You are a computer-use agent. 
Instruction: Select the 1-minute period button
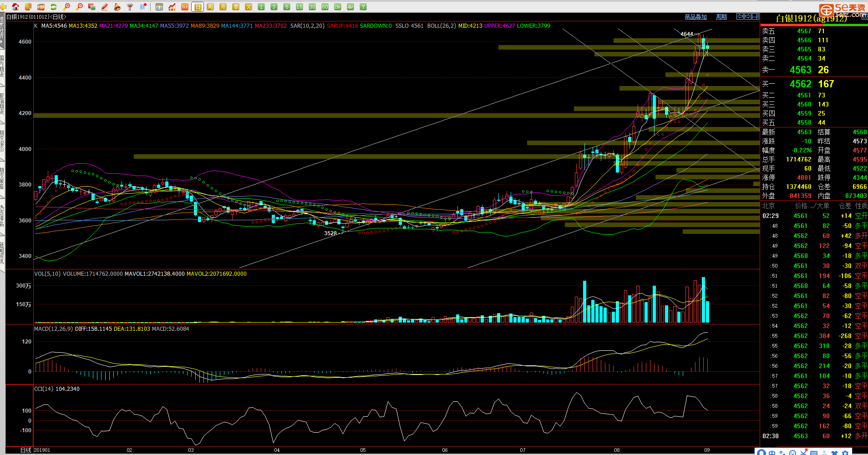point(261,7)
